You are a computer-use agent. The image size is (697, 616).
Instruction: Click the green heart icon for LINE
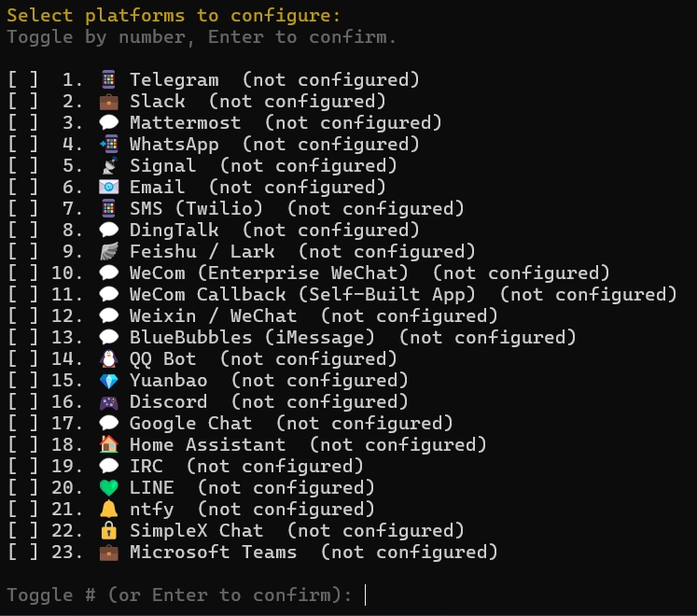[108, 488]
